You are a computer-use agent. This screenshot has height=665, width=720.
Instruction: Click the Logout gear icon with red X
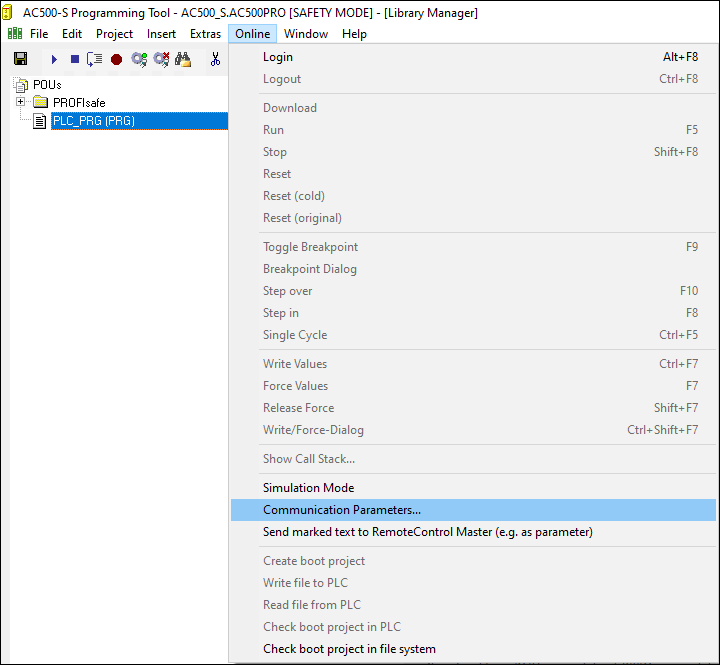pyautogui.click(x=161, y=59)
